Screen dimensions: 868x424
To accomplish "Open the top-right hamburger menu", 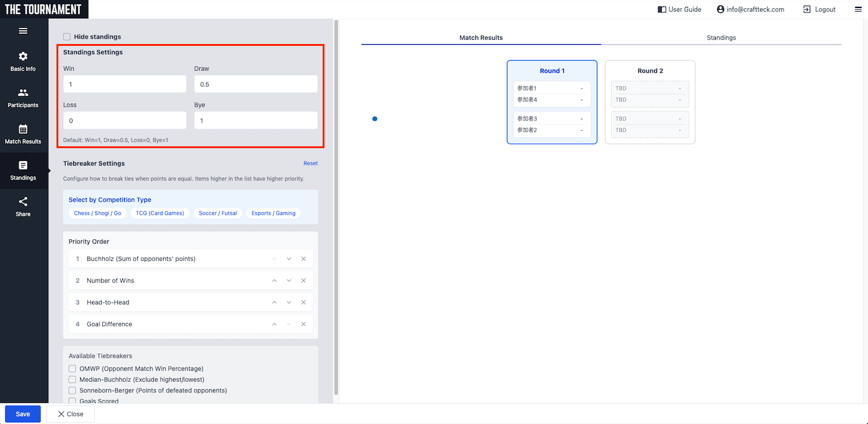I will point(858,9).
